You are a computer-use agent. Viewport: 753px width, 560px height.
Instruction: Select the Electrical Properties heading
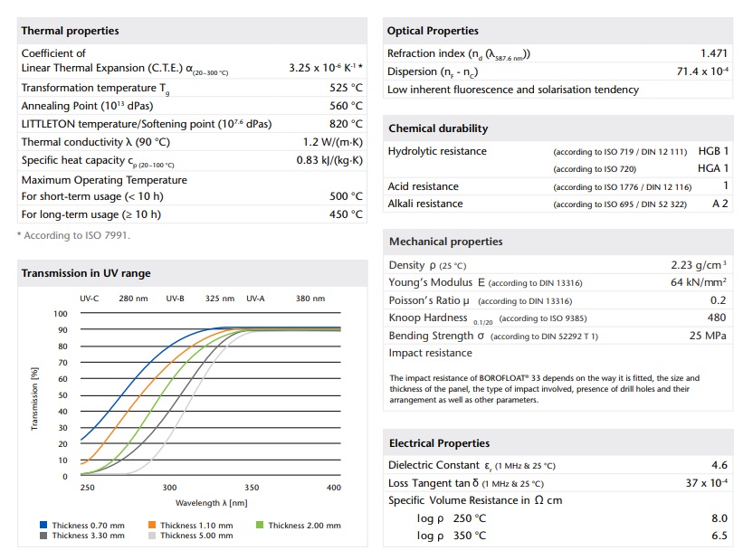click(x=439, y=443)
